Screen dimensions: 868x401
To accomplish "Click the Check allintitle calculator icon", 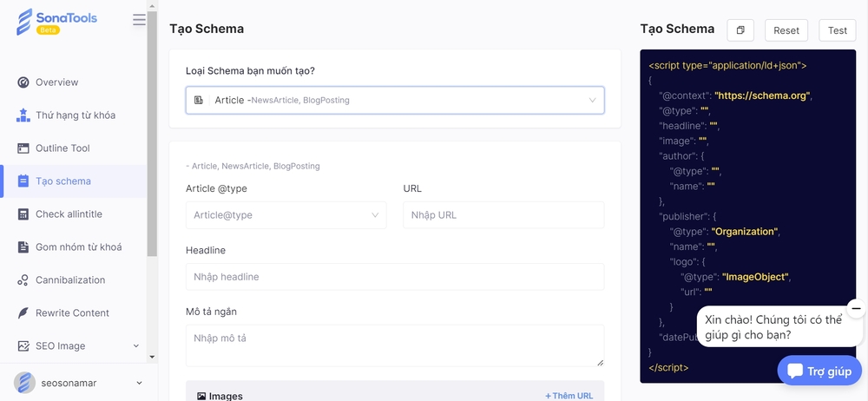I will pyautogui.click(x=23, y=214).
